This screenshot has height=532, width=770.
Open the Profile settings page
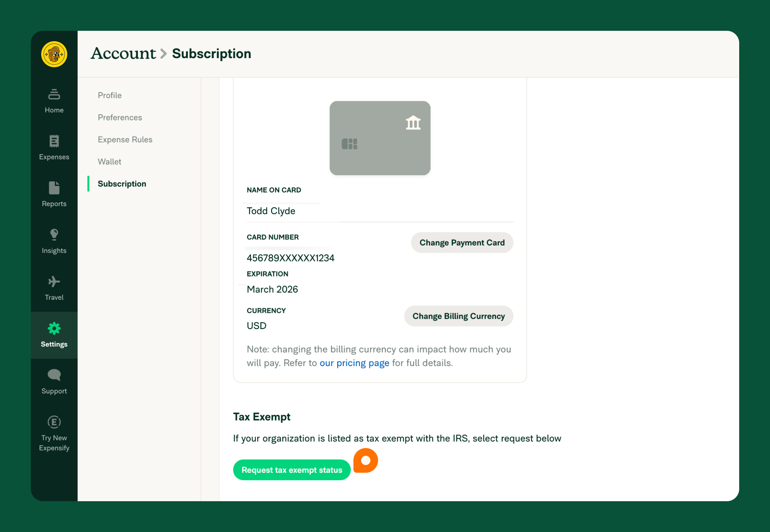[x=109, y=95]
